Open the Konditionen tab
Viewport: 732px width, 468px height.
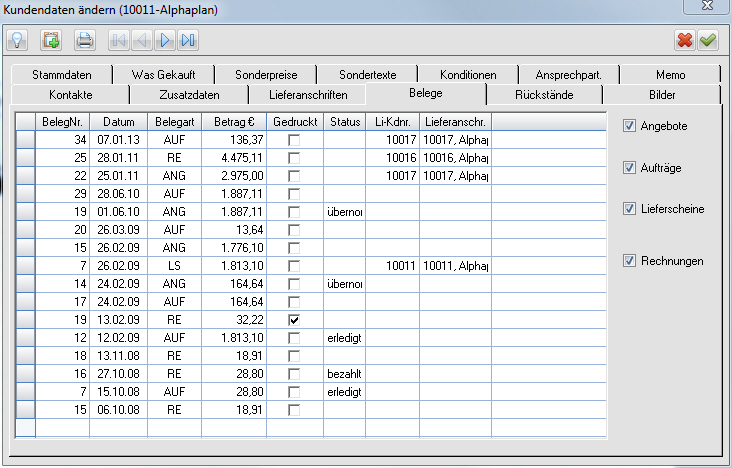coord(468,75)
